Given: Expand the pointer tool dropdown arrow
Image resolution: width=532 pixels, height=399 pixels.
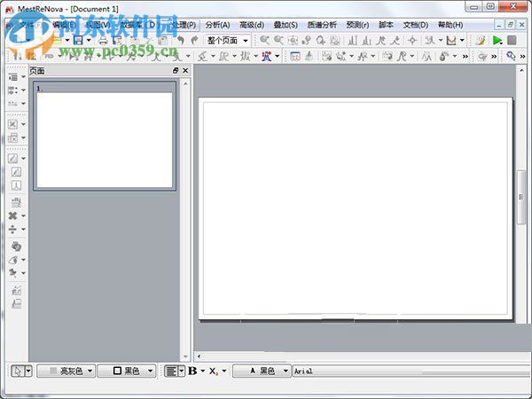Looking at the screenshot, I should (29, 371).
